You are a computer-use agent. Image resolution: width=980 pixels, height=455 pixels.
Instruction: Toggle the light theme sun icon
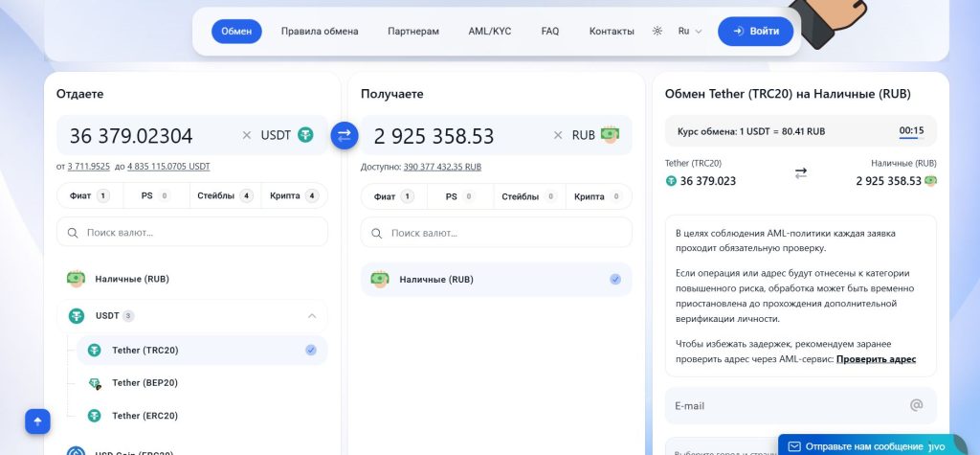[657, 32]
